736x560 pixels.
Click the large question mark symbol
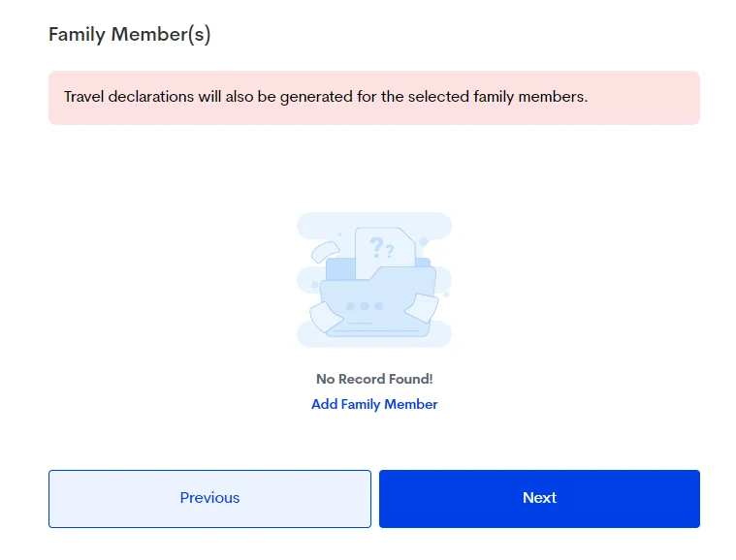point(377,247)
